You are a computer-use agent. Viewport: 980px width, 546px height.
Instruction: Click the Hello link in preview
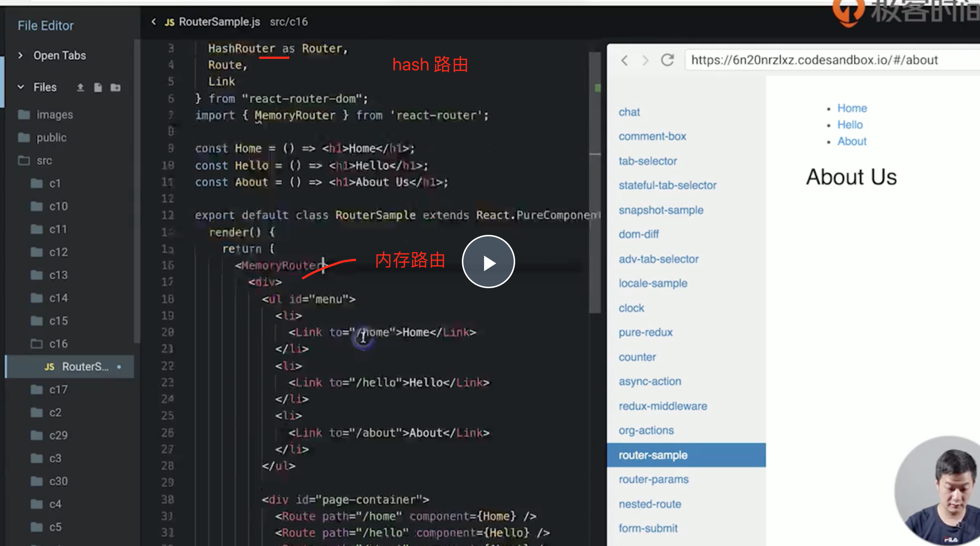(849, 125)
